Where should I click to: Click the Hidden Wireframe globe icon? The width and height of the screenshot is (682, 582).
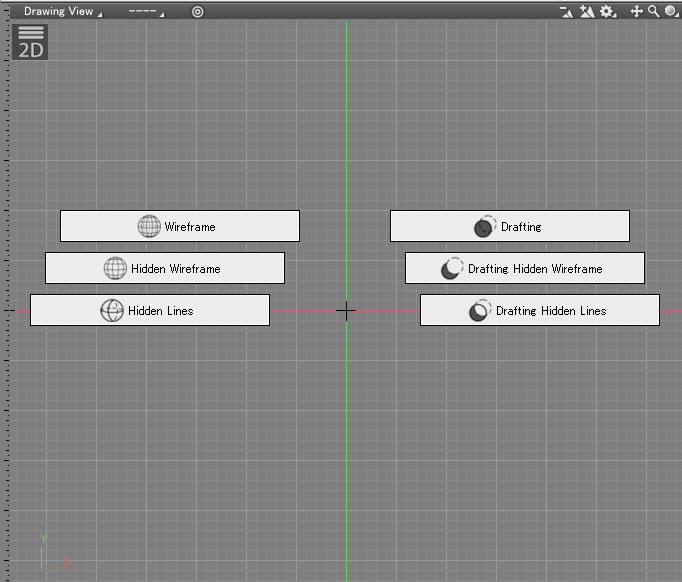[115, 268]
